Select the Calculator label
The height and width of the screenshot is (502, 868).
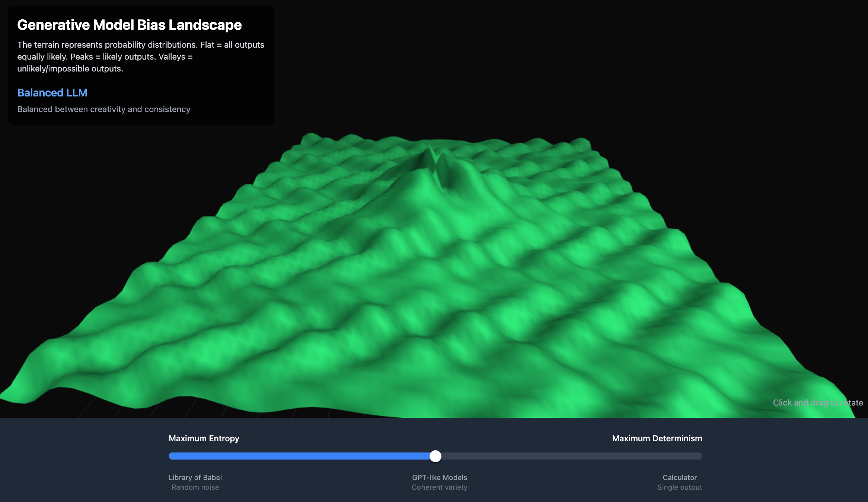click(679, 477)
